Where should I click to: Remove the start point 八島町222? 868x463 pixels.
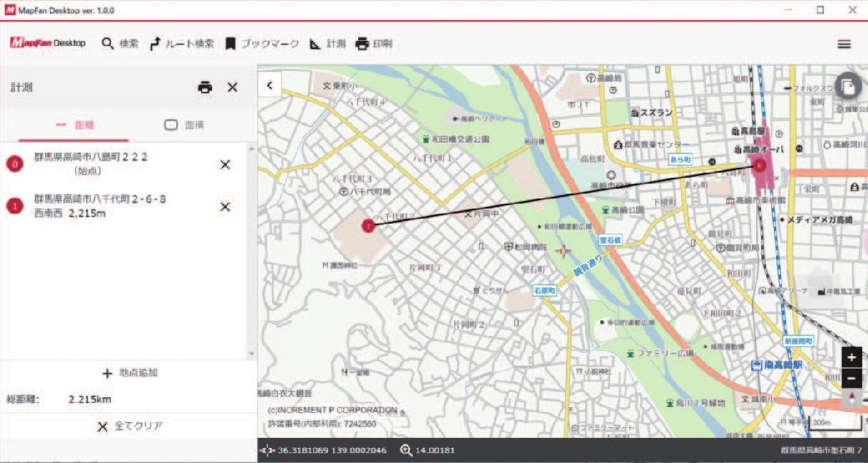tap(225, 164)
